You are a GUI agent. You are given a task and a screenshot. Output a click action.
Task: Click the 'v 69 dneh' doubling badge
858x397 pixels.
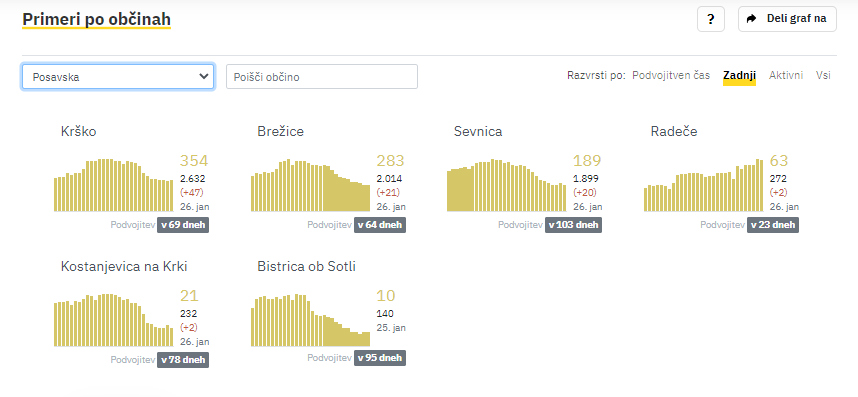183,225
